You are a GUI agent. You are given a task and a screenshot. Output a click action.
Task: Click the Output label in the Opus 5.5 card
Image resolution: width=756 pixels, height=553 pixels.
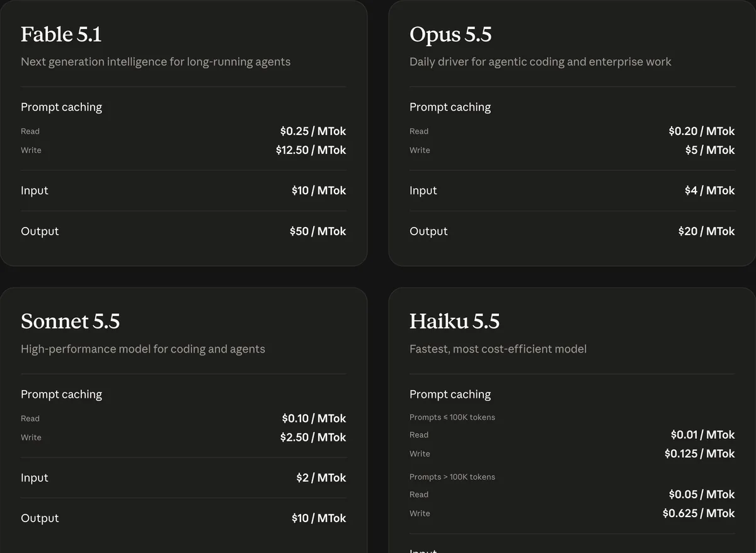coord(428,231)
